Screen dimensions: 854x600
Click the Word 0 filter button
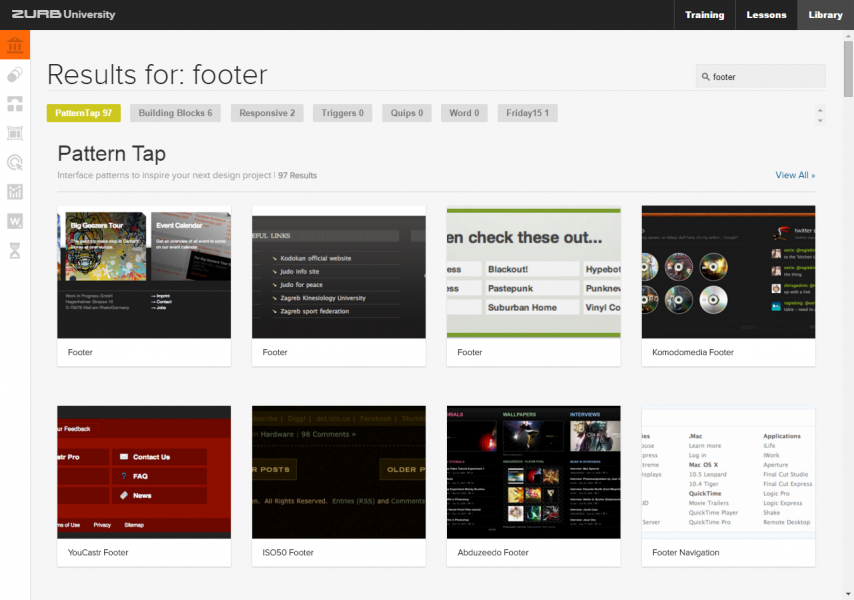pyautogui.click(x=464, y=113)
